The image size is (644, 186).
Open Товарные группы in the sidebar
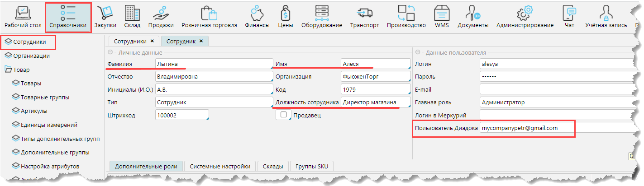point(45,97)
